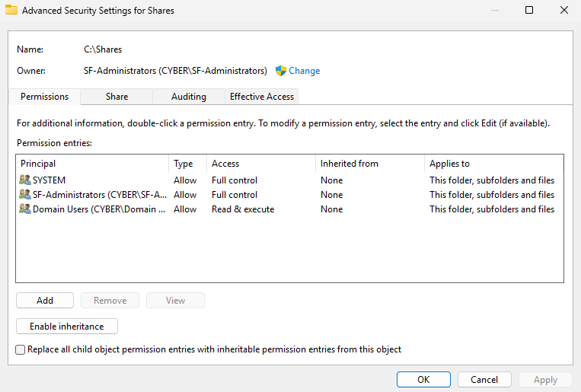Sort by the Access column header

(x=259, y=164)
